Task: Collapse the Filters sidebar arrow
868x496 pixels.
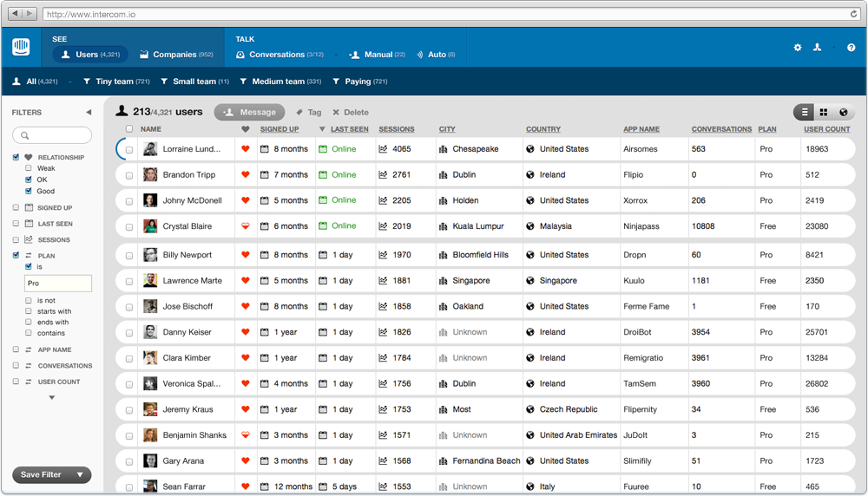Action: [88, 113]
